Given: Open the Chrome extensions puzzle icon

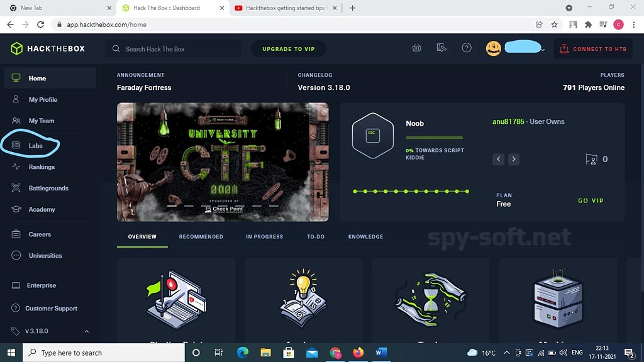Looking at the screenshot, I should tap(588, 25).
